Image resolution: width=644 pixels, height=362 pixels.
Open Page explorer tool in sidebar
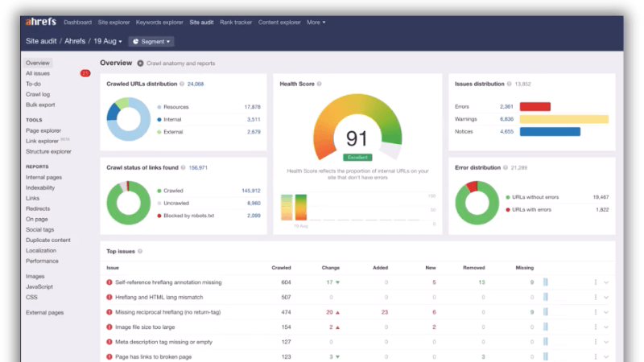coord(43,130)
